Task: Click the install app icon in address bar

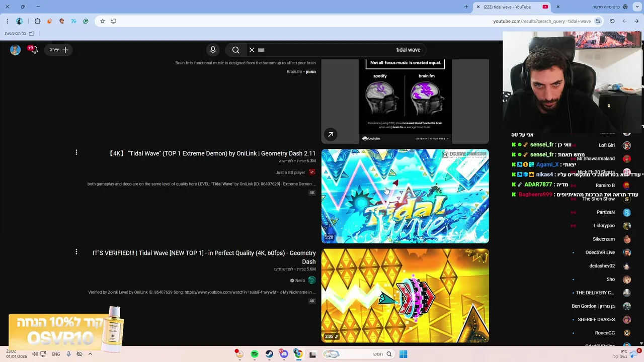Action: [114, 21]
